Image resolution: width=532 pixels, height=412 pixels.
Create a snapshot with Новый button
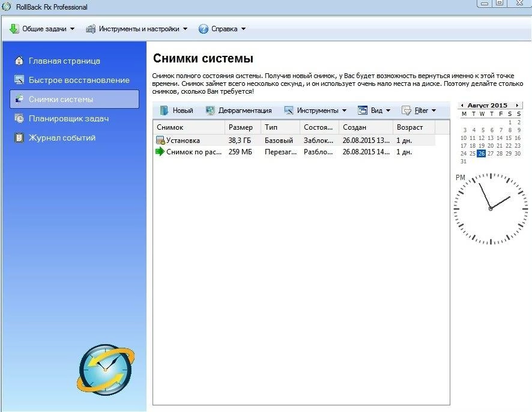point(177,111)
